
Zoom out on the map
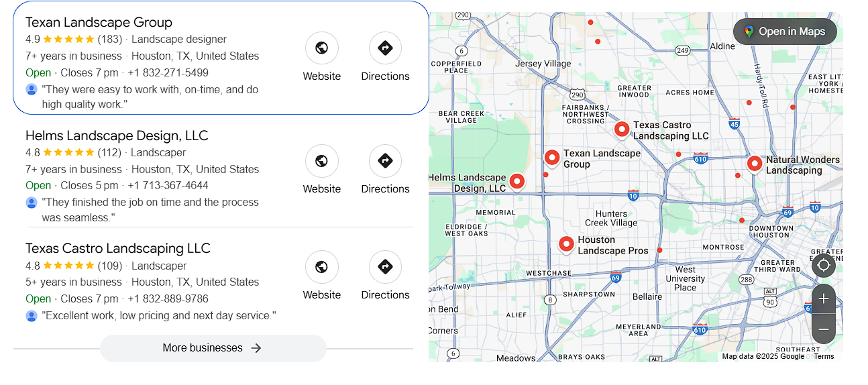pyautogui.click(x=824, y=329)
